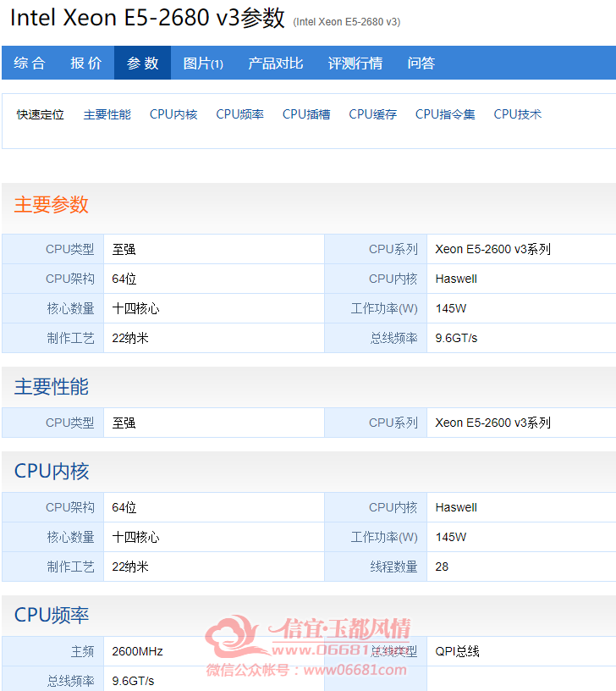The height and width of the screenshot is (691, 616).
Task: Jump to CPU缓存 quick link
Action: [372, 114]
